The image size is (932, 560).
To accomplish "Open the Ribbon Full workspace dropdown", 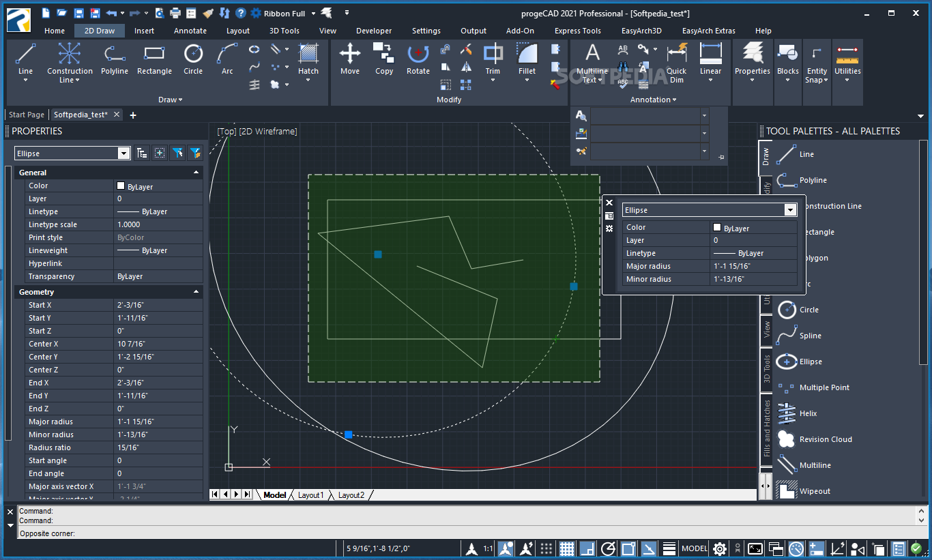I will click(x=313, y=13).
